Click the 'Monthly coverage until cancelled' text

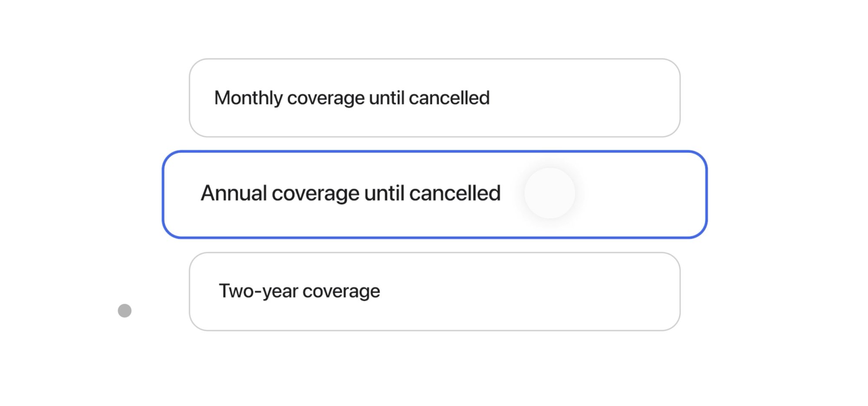pyautogui.click(x=352, y=98)
